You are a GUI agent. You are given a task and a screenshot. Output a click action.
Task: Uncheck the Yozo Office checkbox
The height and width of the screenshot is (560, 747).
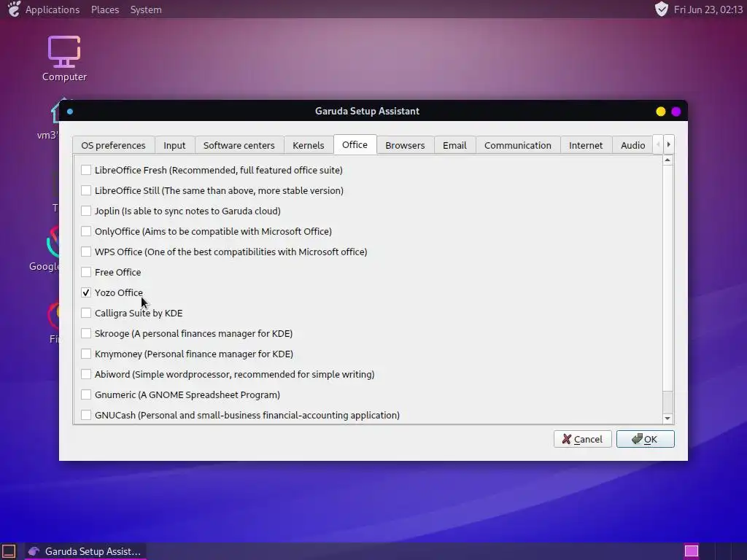tap(86, 293)
